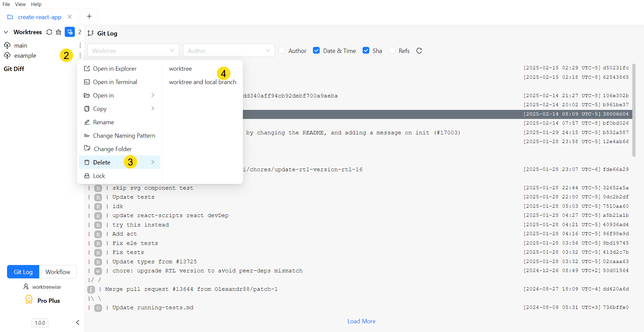Open the Author filter dropdown

pos(229,51)
